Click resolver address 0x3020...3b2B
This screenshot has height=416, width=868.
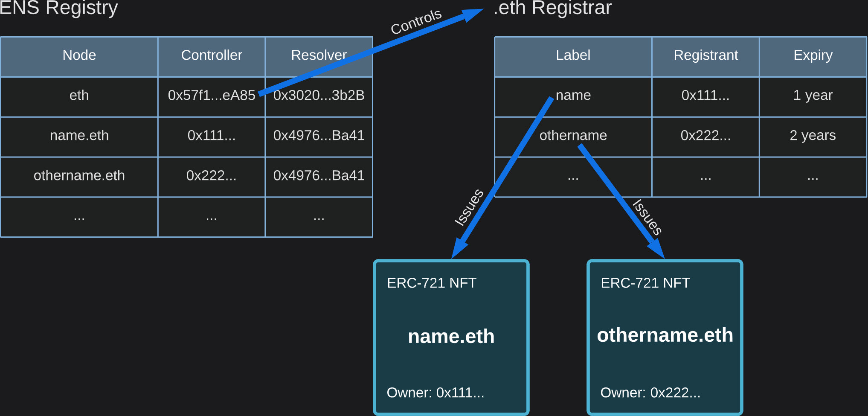319,96
